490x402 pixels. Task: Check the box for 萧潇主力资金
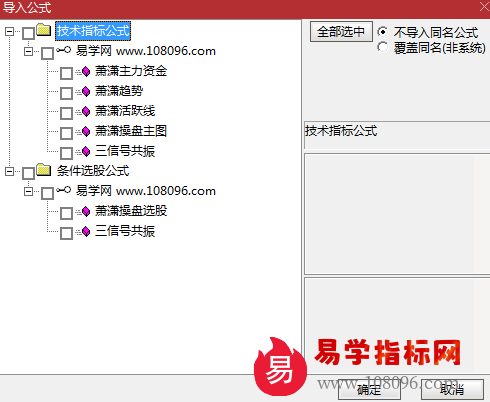point(66,73)
